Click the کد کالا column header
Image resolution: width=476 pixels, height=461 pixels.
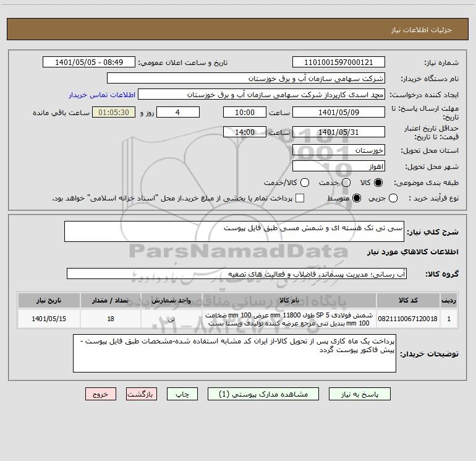tap(408, 300)
